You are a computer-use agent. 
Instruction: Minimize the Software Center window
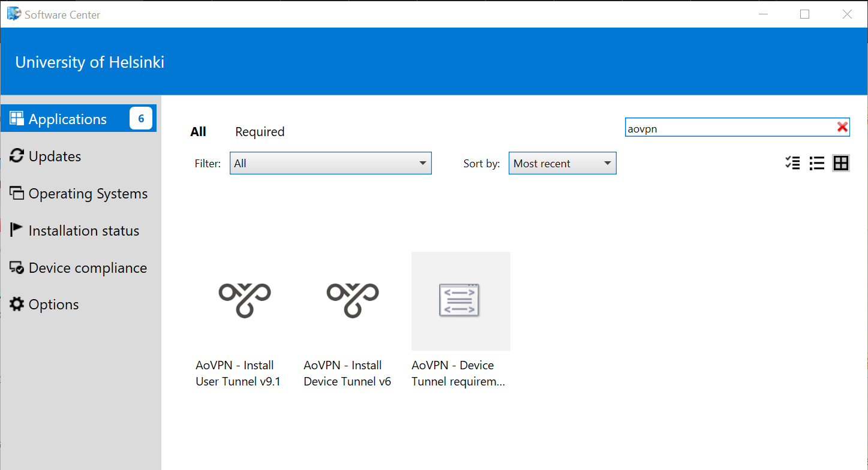tap(762, 14)
